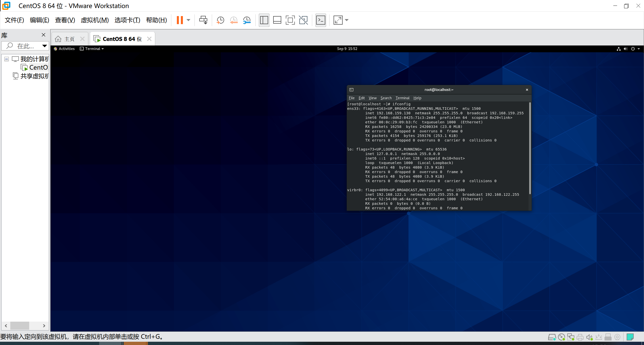Toggle the console view button
This screenshot has width=644, height=345.
click(321, 20)
